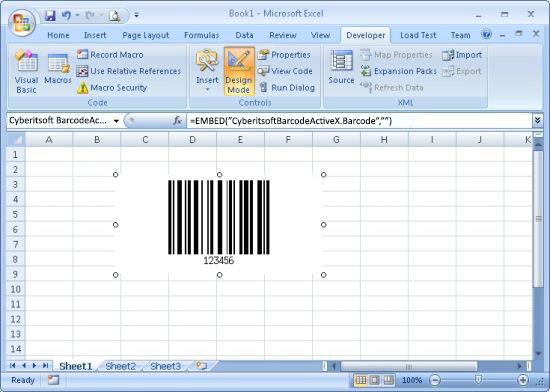
Task: Expand the Name Box dropdown
Action: click(x=116, y=121)
